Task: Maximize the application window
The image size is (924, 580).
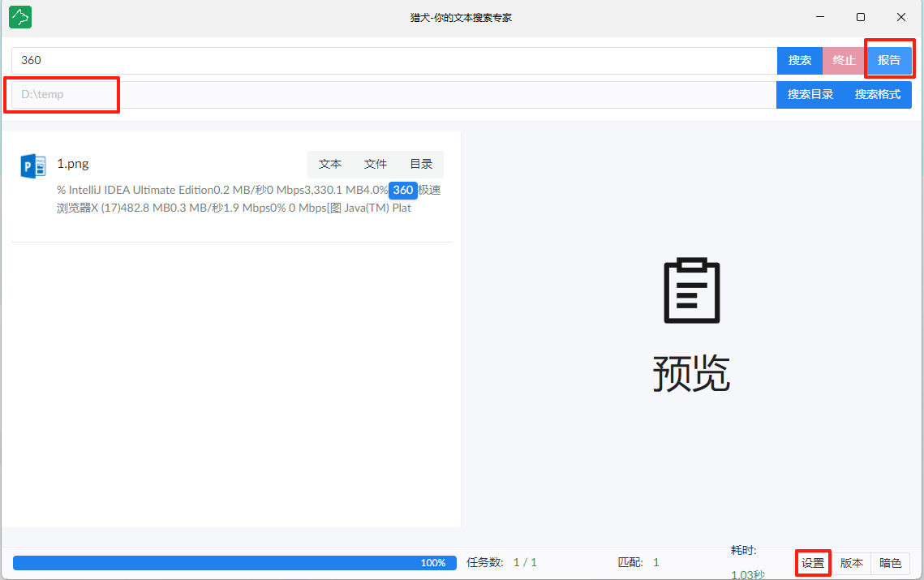Action: [860, 17]
